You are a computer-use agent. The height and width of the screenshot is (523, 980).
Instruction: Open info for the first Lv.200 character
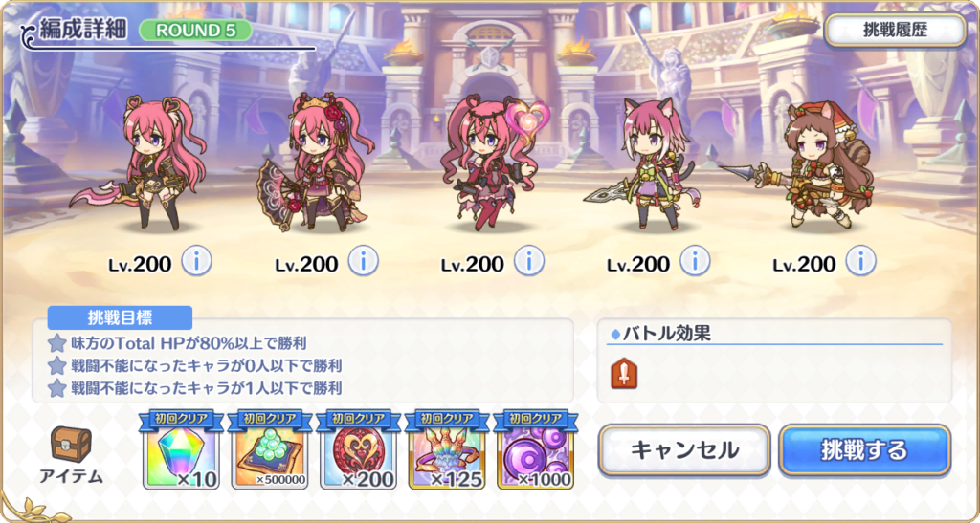[x=197, y=261]
